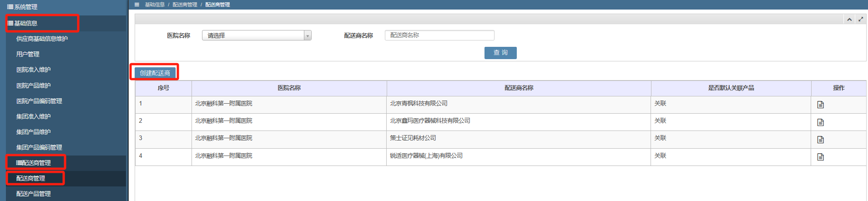Open 用户管理 in sidebar
This screenshot has height=201, width=868.
point(28,54)
